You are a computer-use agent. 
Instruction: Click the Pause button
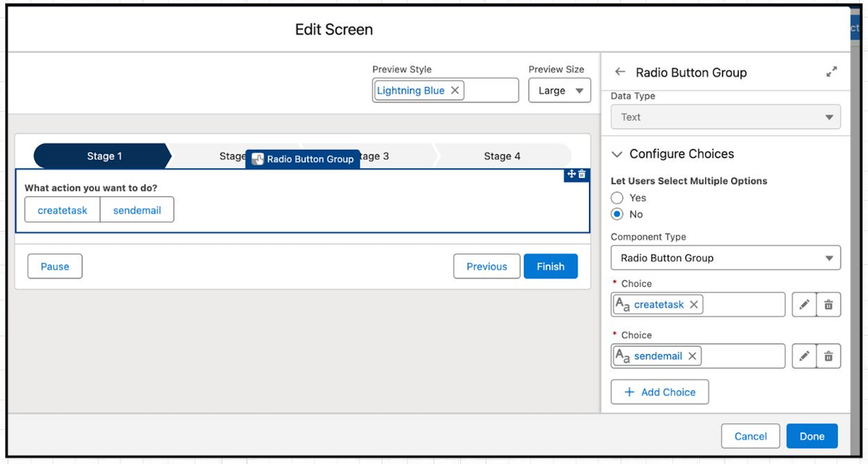coord(55,266)
